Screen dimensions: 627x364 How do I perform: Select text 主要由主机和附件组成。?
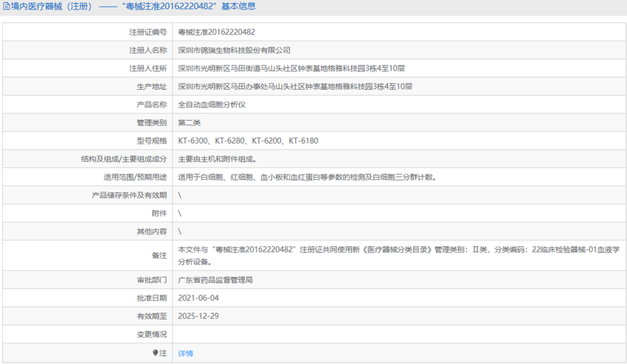[x=218, y=159]
